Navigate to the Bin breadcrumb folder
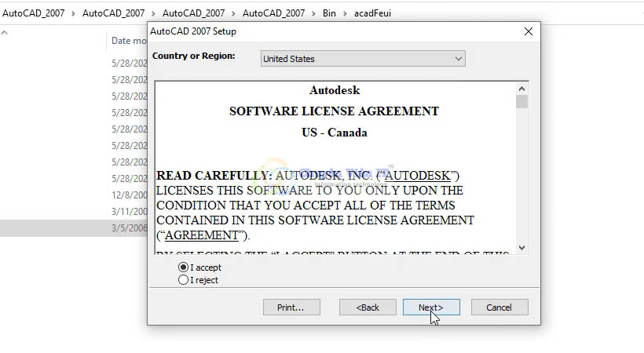The height and width of the screenshot is (353, 644). [328, 13]
